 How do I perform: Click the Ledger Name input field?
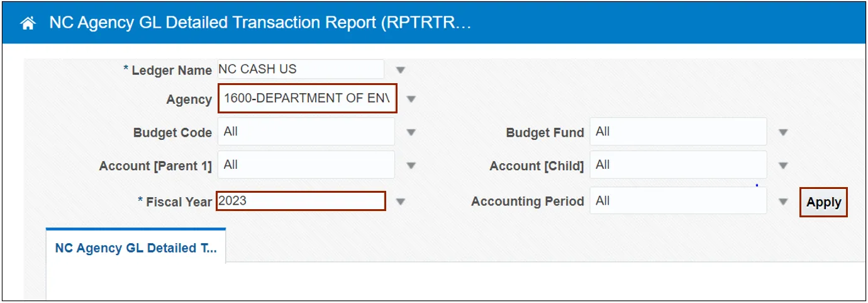point(300,69)
